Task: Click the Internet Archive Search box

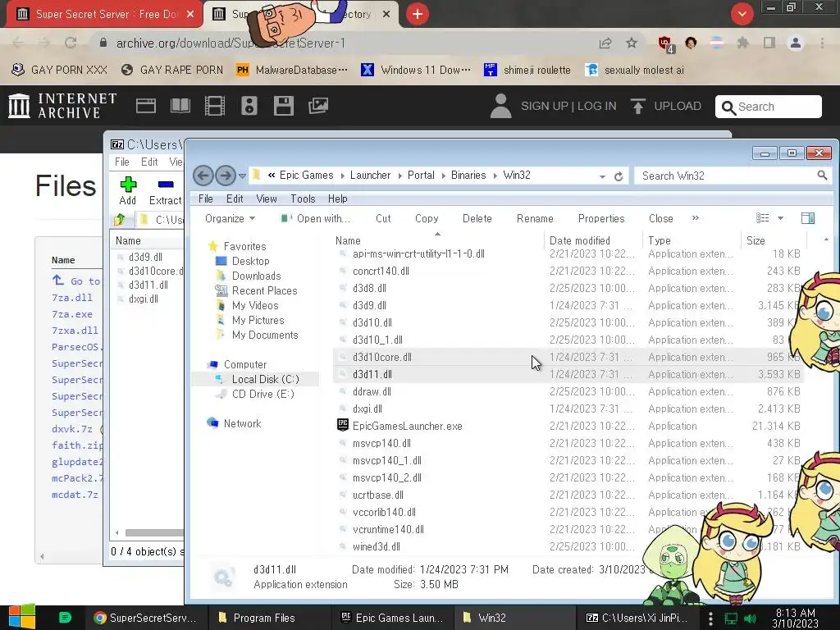Action: pos(768,107)
